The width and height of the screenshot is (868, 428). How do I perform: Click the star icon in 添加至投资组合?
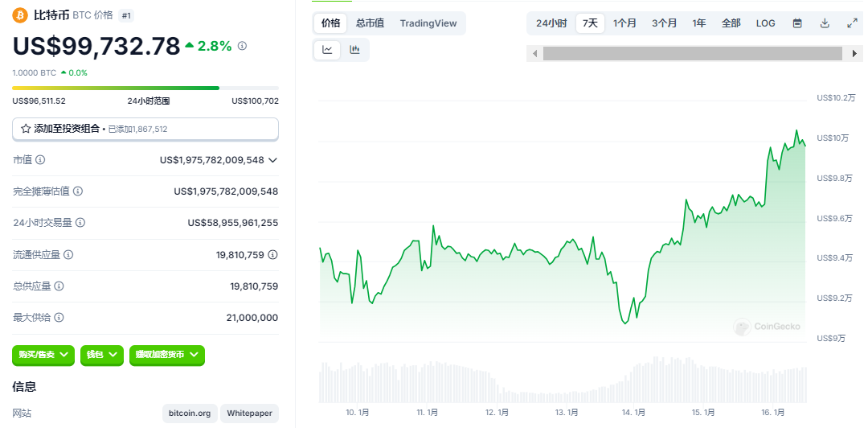(x=26, y=129)
